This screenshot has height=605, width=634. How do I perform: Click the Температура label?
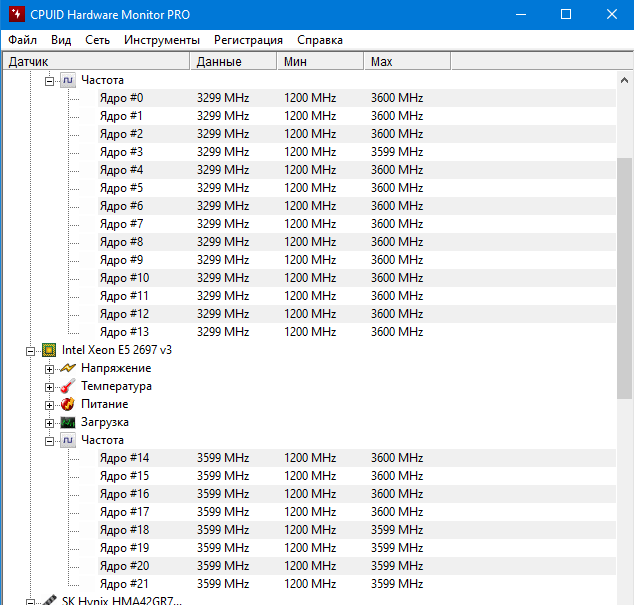pyautogui.click(x=116, y=386)
